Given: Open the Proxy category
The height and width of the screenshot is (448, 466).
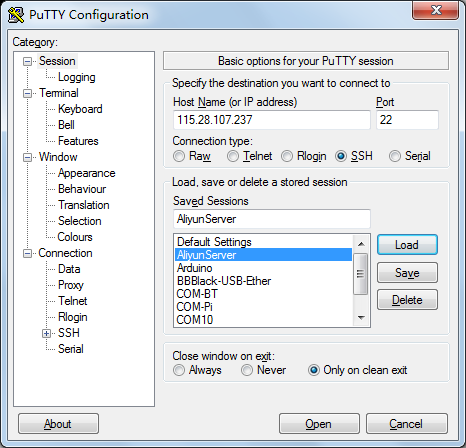Looking at the screenshot, I should coord(71,285).
